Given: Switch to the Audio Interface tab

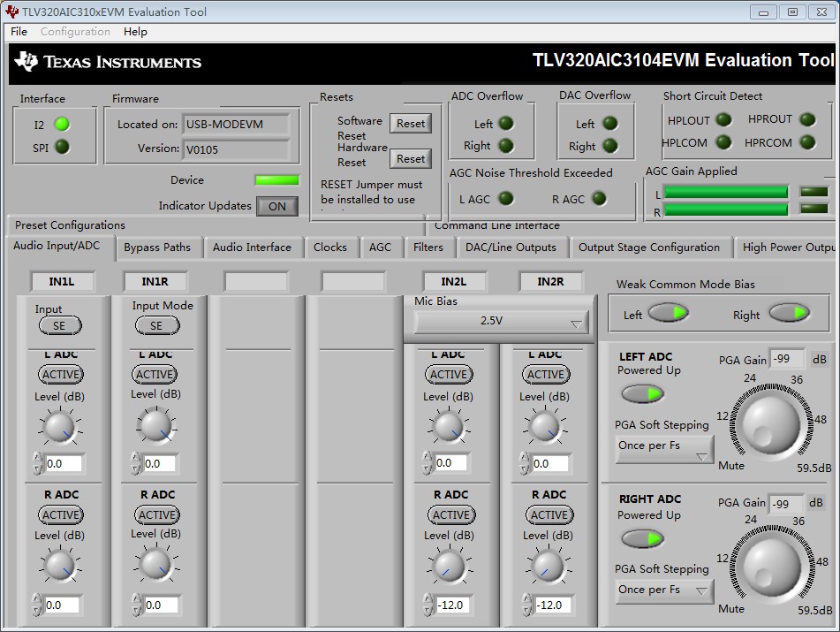Looking at the screenshot, I should tap(252, 247).
